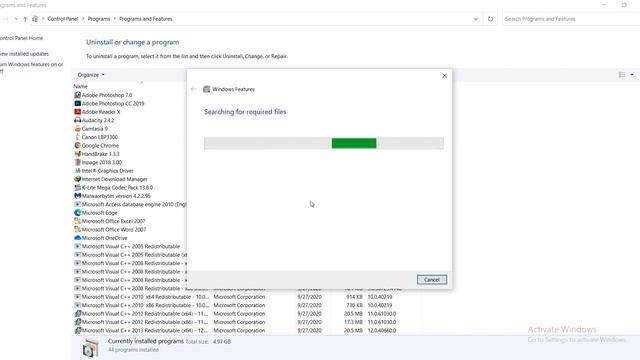
Task: Expand the chevron after Programs breadcrumb
Action: [115, 19]
